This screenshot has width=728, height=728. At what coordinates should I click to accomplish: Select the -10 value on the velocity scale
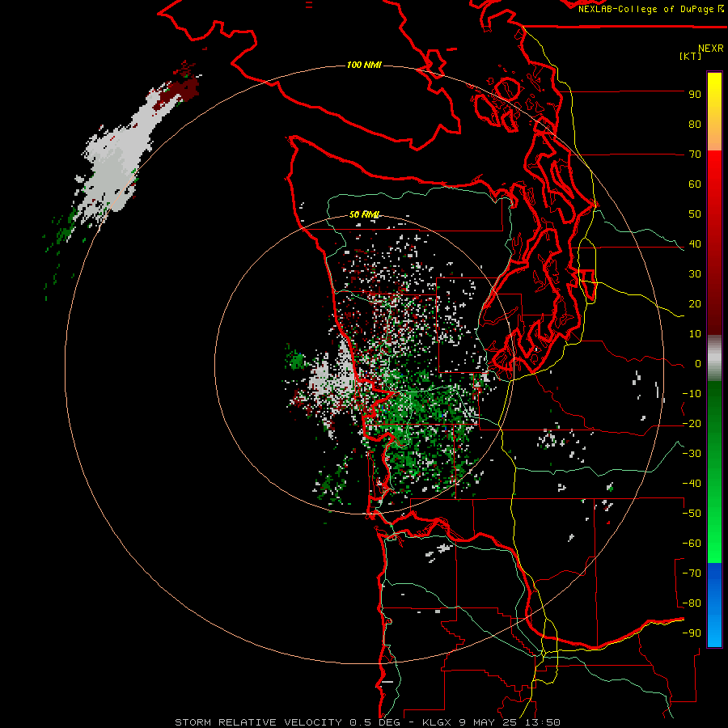click(x=692, y=394)
